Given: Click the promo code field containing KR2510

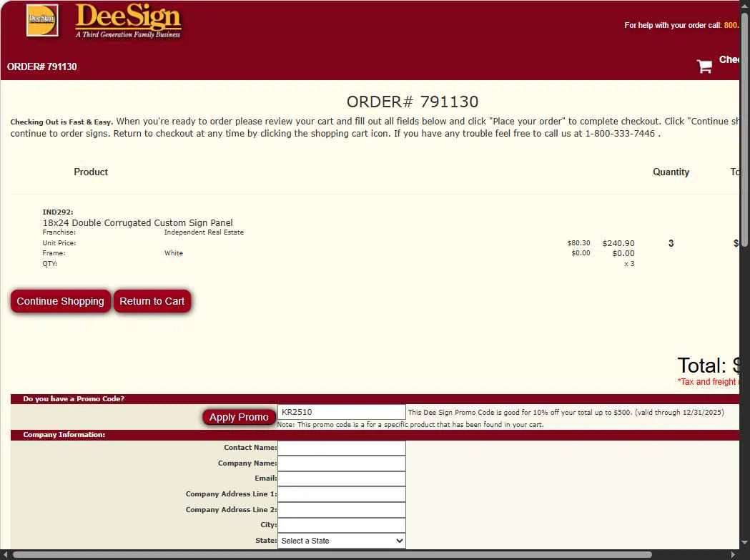Looking at the screenshot, I should 342,412.
